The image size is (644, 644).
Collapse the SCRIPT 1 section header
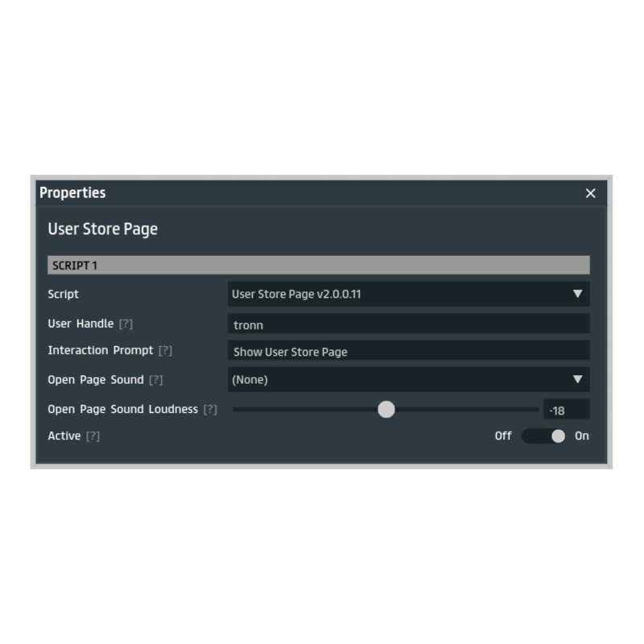318,265
